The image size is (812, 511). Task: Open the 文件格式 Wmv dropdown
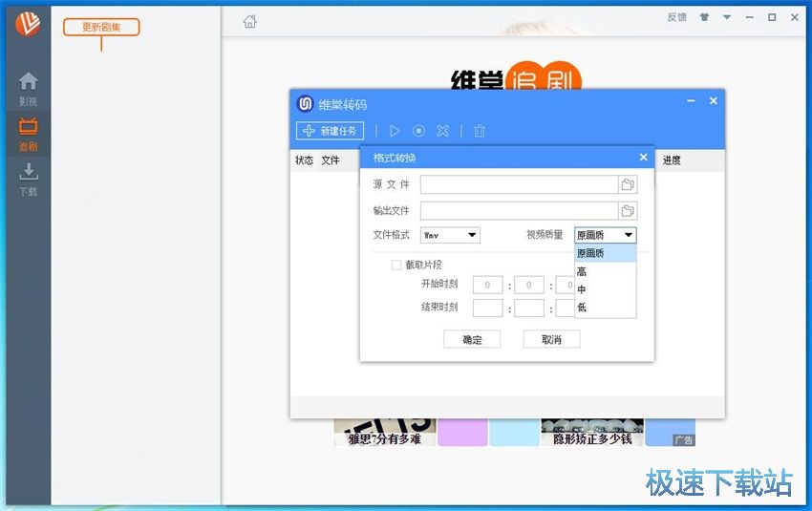[450, 235]
